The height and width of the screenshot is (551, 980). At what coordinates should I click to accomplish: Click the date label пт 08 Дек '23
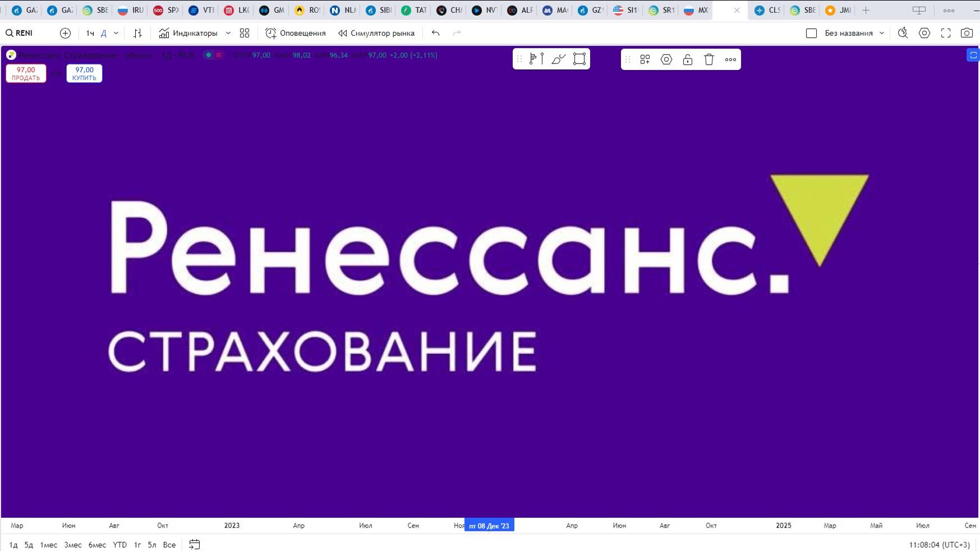click(489, 526)
